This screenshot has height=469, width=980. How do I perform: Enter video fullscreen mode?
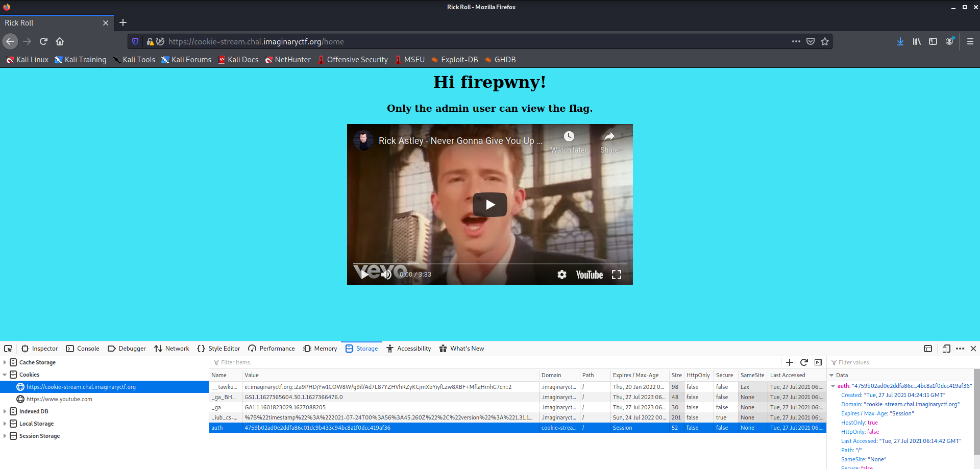click(617, 275)
